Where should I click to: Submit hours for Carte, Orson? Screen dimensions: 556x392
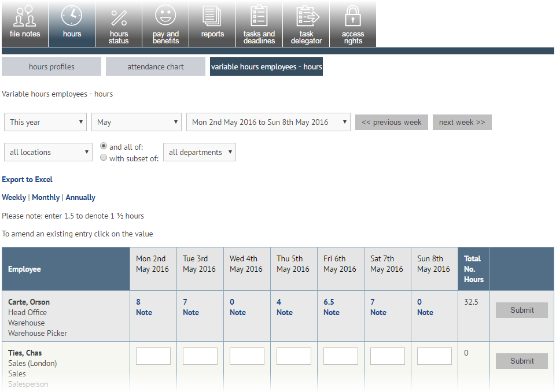pyautogui.click(x=522, y=310)
